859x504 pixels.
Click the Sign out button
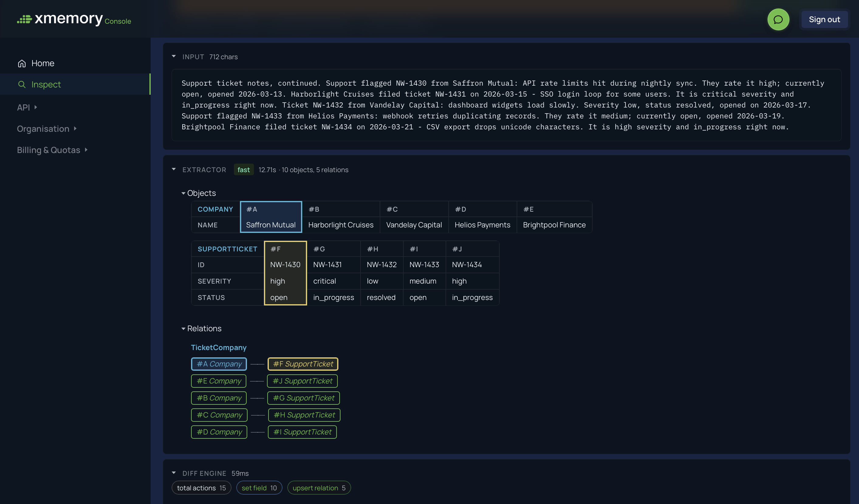click(824, 19)
